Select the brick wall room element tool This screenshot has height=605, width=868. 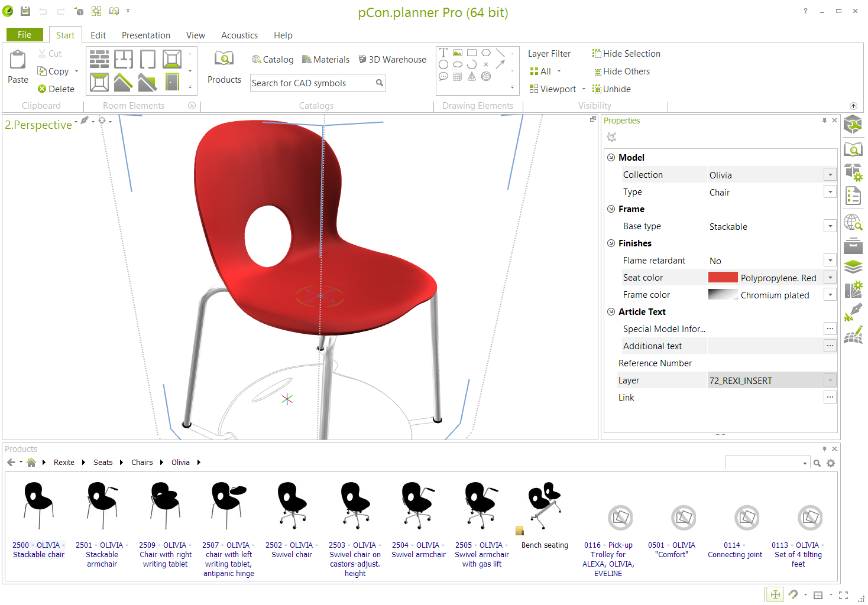(x=99, y=59)
